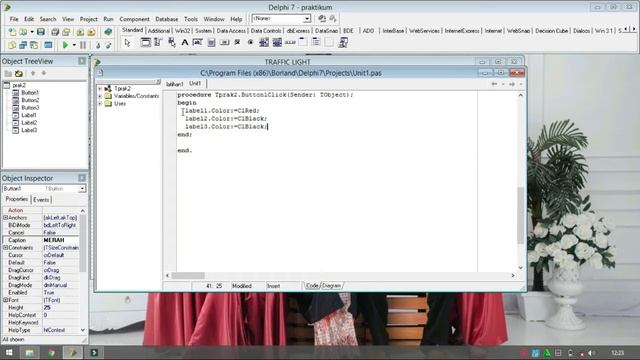The height and width of the screenshot is (360, 640).
Task: Open the Project menu
Action: coord(89,19)
